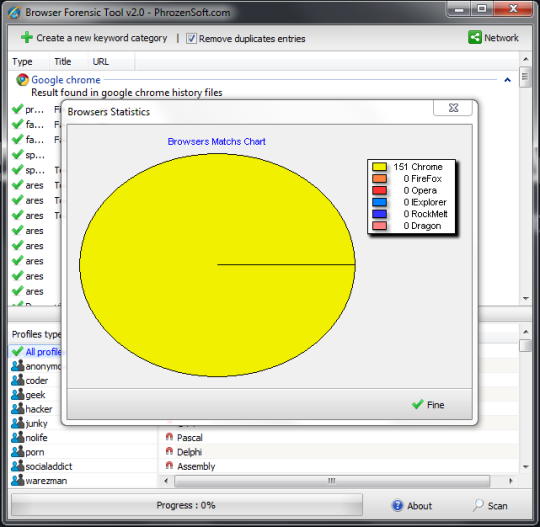This screenshot has height=527, width=540.
Task: Click the Google Chrome logo icon
Action: point(22,80)
